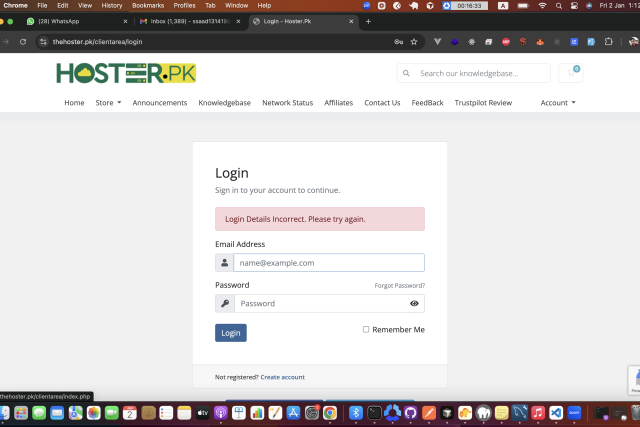Switch to the WhatsApp tab

click(70, 21)
